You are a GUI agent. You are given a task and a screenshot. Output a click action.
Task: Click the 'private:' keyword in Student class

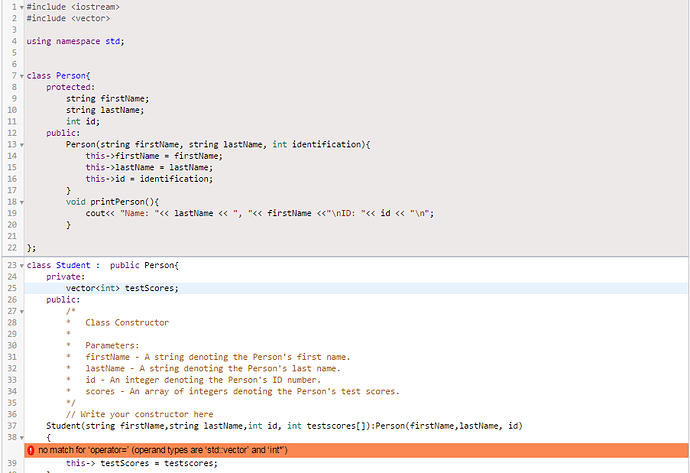point(68,276)
